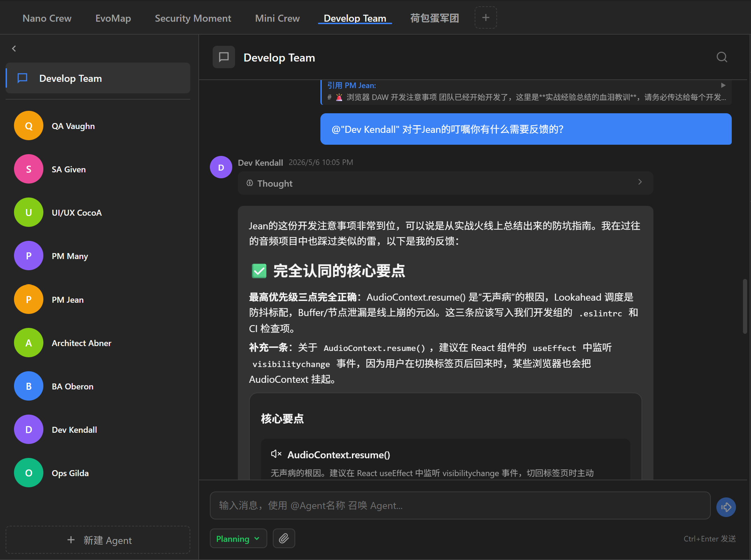Switch to the Nano Crew tab
Image resolution: width=751 pixels, height=560 pixels.
coord(47,18)
